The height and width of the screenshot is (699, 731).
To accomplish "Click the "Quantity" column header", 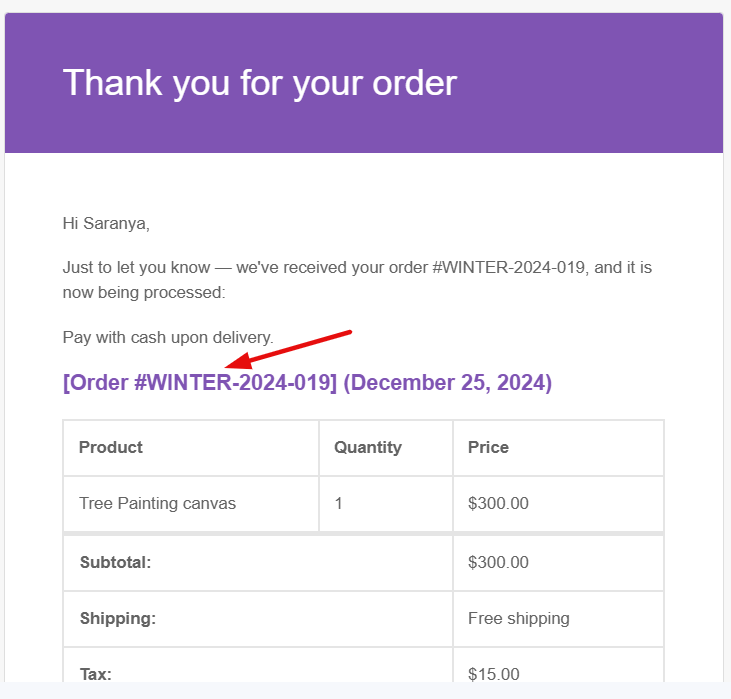I will [x=367, y=447].
